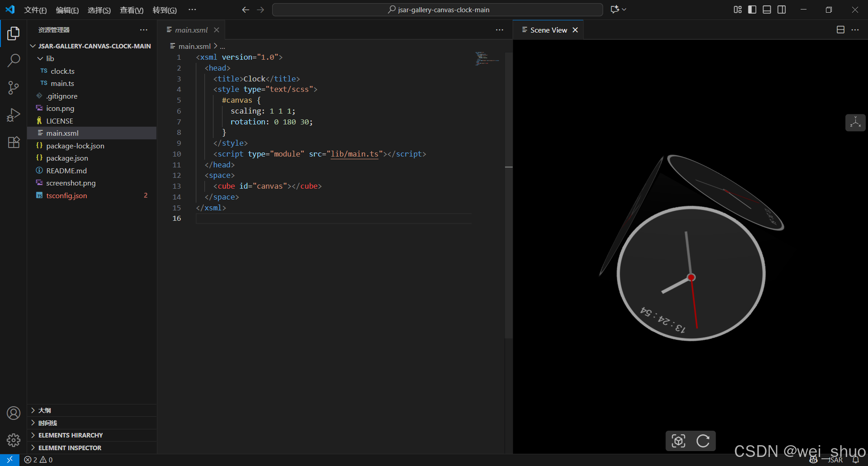
Task: Open tsconfig.json with errors
Action: pyautogui.click(x=92, y=195)
